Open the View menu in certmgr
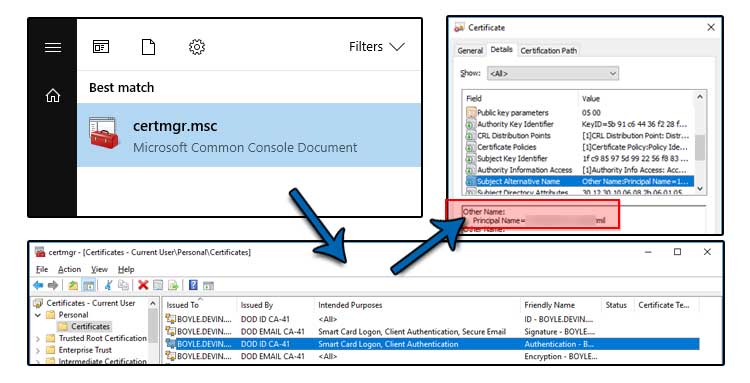The width and height of the screenshot is (750, 383). (x=99, y=269)
